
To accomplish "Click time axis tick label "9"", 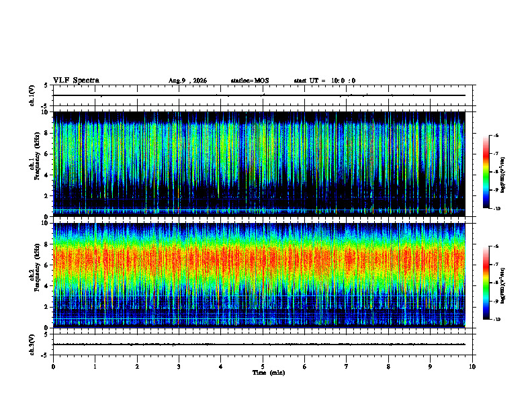I will (430, 367).
